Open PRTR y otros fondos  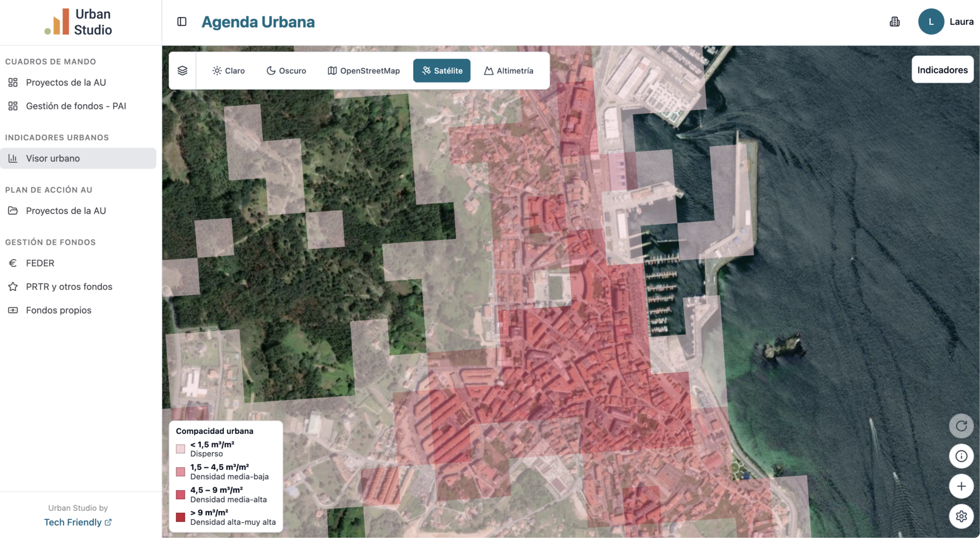tap(69, 287)
